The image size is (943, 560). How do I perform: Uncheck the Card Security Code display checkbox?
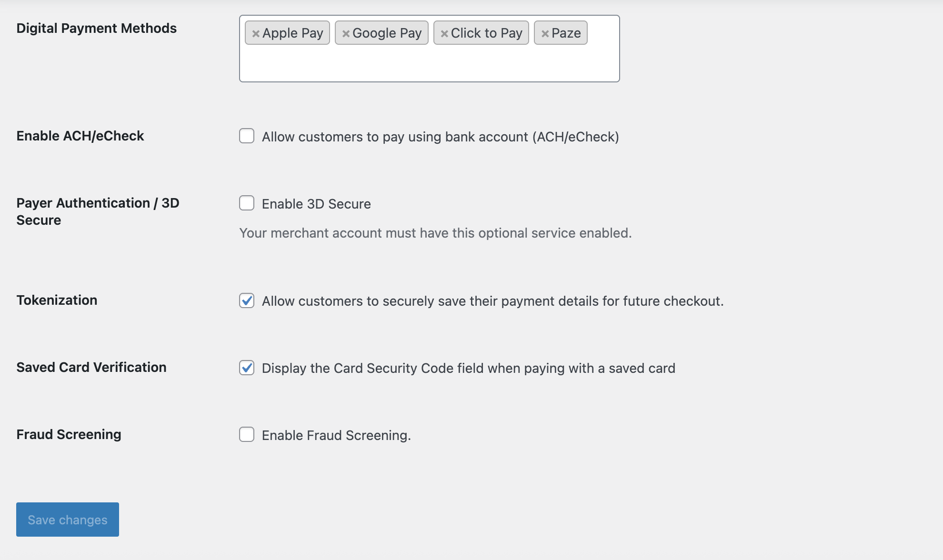[247, 368]
